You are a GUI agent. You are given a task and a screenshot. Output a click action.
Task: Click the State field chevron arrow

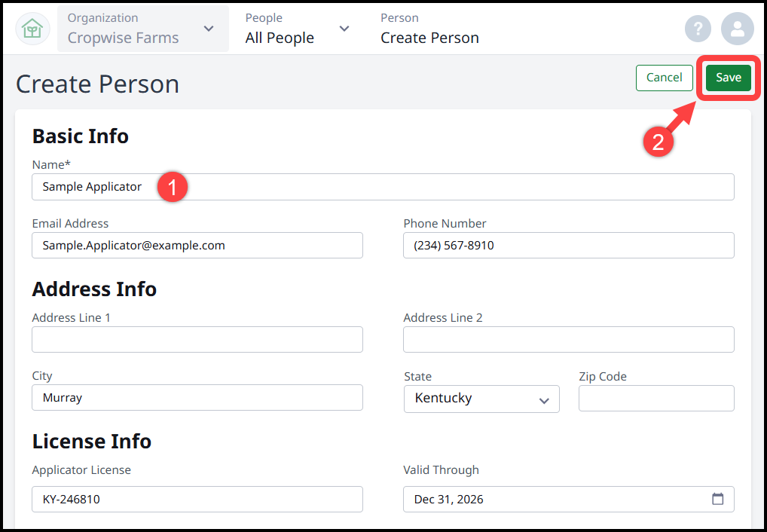(x=543, y=399)
